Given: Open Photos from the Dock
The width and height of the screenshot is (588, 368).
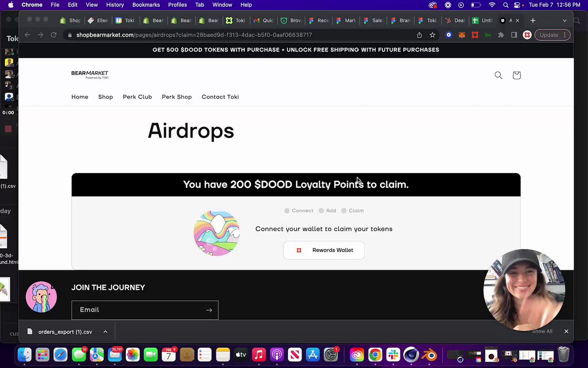Looking at the screenshot, I should [x=133, y=355].
